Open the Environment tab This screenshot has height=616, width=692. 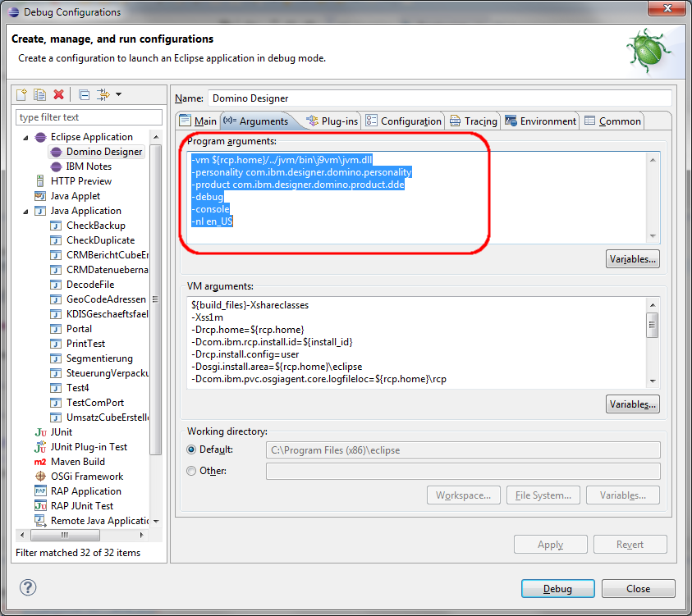[x=540, y=121]
